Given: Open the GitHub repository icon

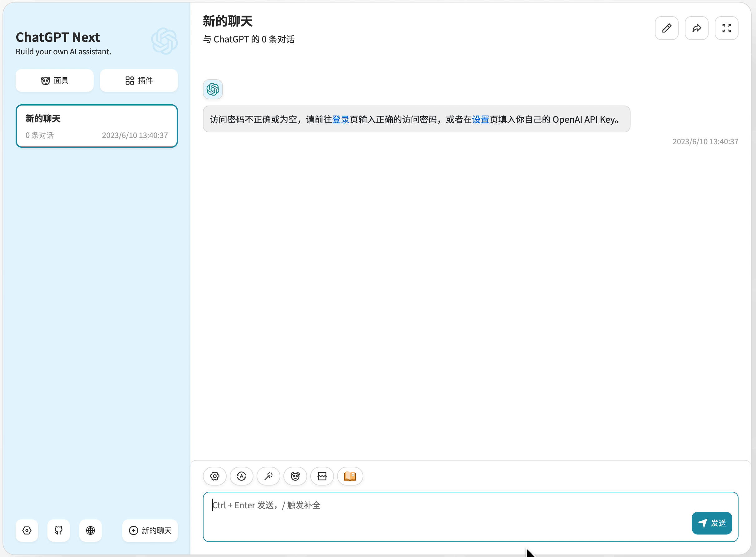Looking at the screenshot, I should click(x=59, y=530).
